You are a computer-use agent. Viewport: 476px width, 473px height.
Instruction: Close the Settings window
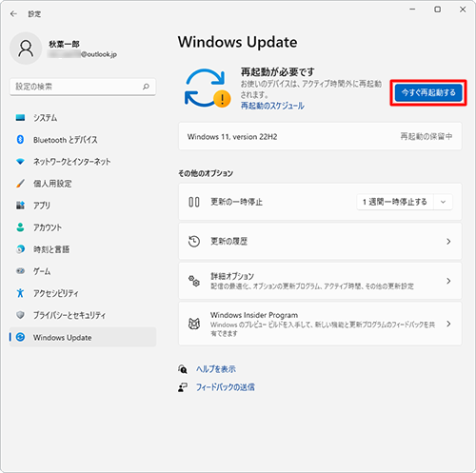pyautogui.click(x=463, y=10)
